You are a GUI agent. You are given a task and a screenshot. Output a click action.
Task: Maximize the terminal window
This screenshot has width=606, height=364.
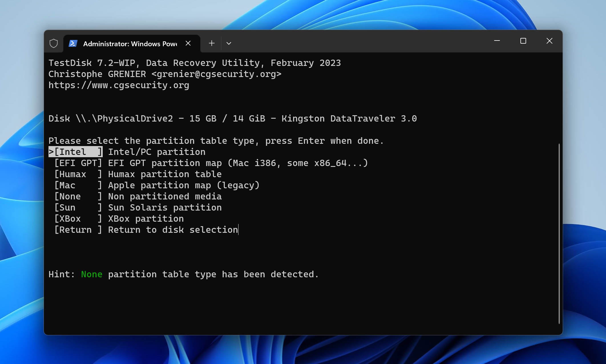[x=523, y=41]
